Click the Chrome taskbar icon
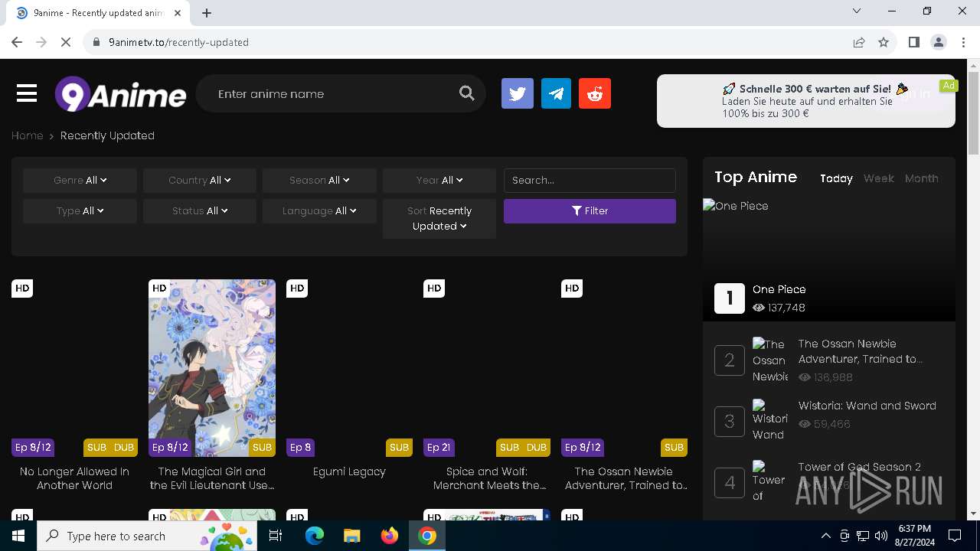Screen dimensions: 980x551 427,536
